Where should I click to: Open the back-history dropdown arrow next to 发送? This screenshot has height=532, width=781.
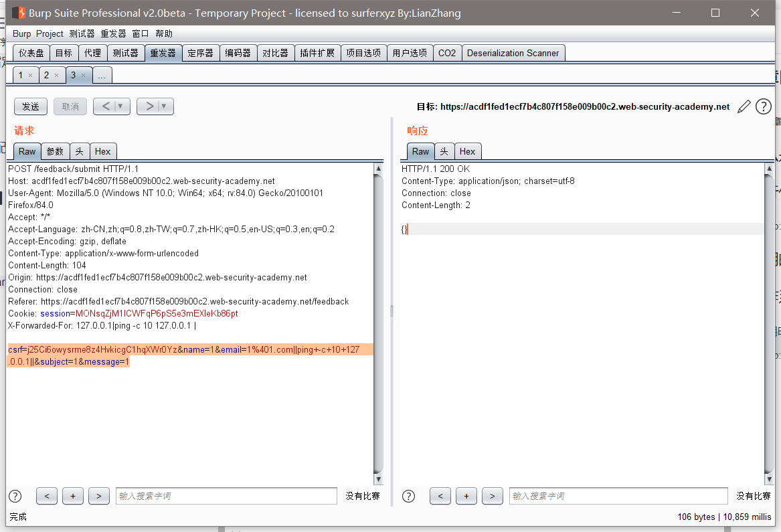tap(119, 106)
